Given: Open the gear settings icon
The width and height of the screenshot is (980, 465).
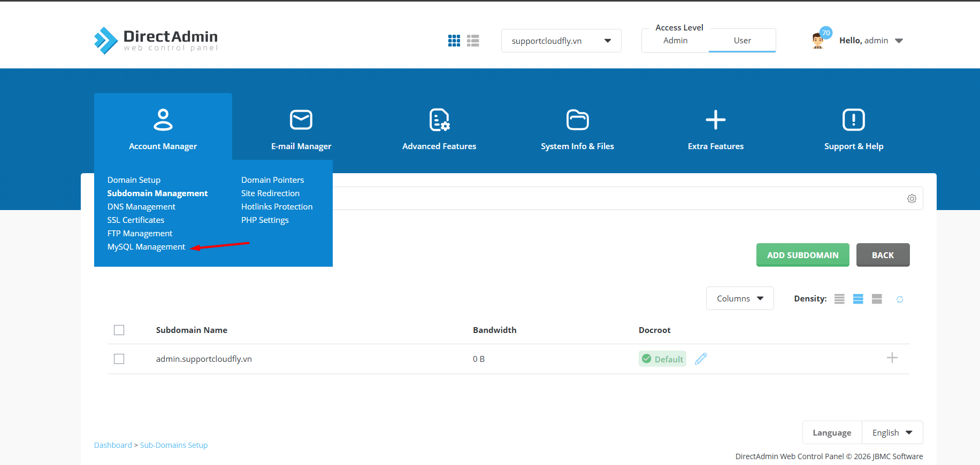Looking at the screenshot, I should click(x=912, y=199).
